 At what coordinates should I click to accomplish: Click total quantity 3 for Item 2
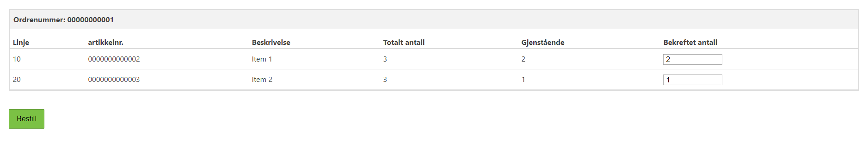tap(385, 80)
